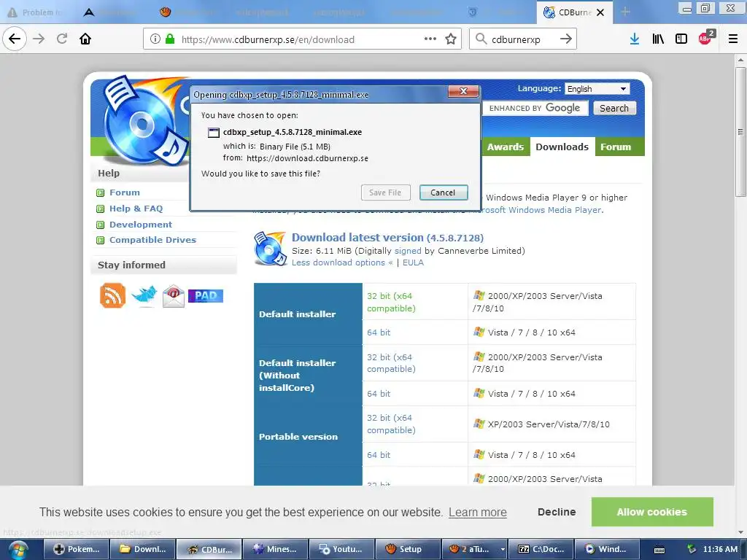Open the Adblock Plus extension icon
Viewport: 747px width, 560px height.
706,38
